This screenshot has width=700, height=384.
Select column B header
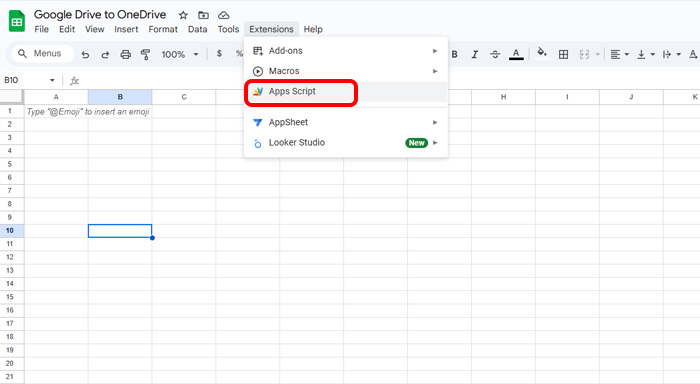120,97
